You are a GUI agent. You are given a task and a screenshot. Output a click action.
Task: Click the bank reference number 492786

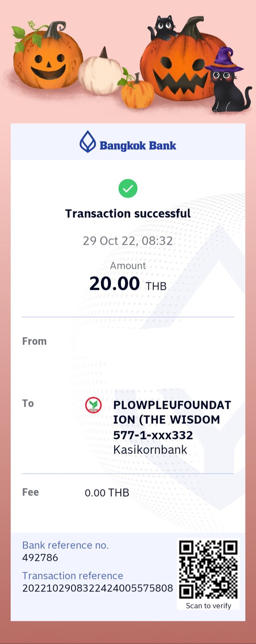click(40, 557)
